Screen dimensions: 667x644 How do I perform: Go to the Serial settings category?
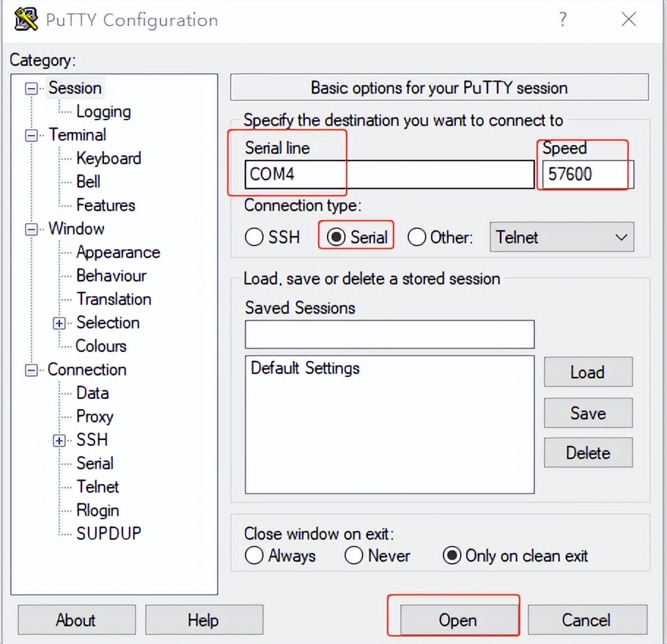click(95, 464)
